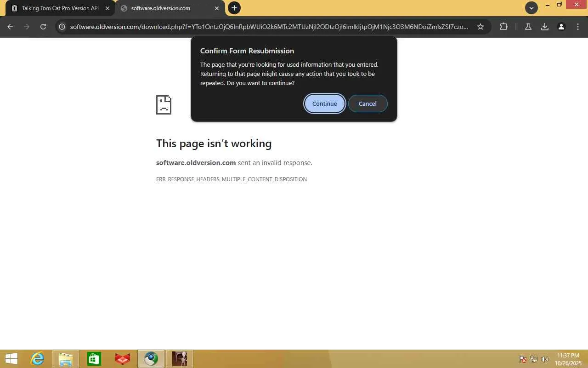This screenshot has width=588, height=368.
Task: Minimize the browser window
Action: point(548,5)
